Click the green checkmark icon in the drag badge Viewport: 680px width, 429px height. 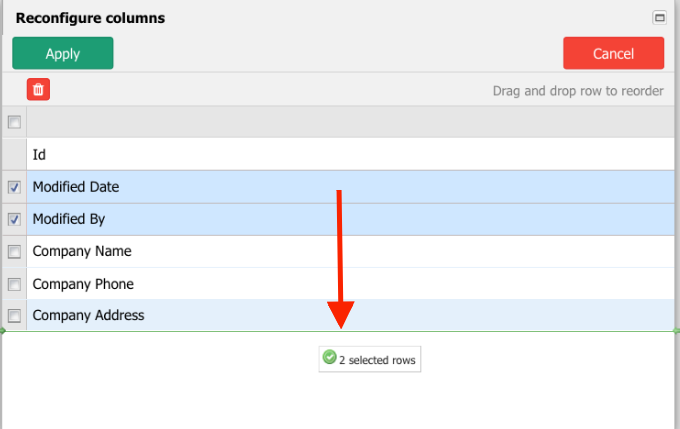point(329,358)
